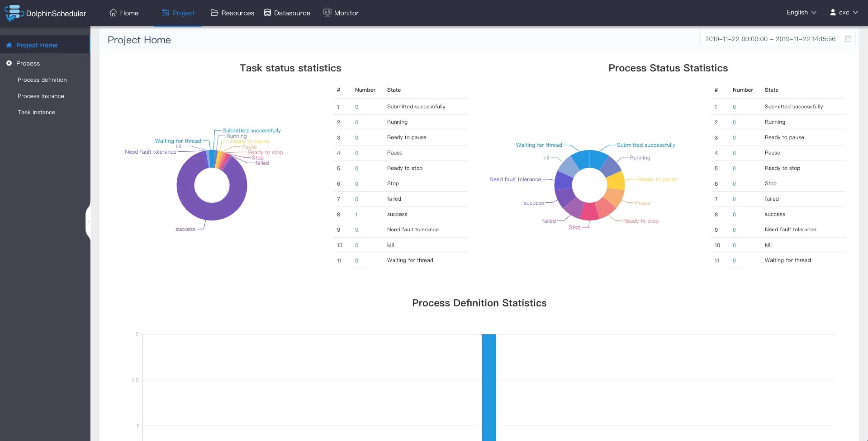Click the Home house icon

(x=113, y=13)
